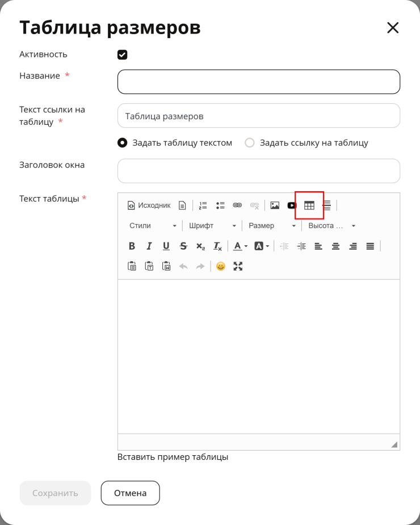
Task: Click the Исходник source code button
Action: point(149,205)
